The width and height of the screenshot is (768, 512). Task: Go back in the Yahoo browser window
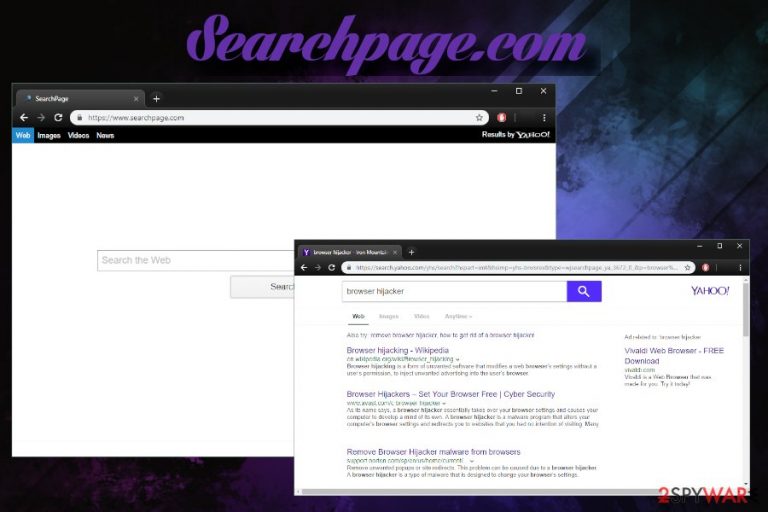tap(304, 268)
